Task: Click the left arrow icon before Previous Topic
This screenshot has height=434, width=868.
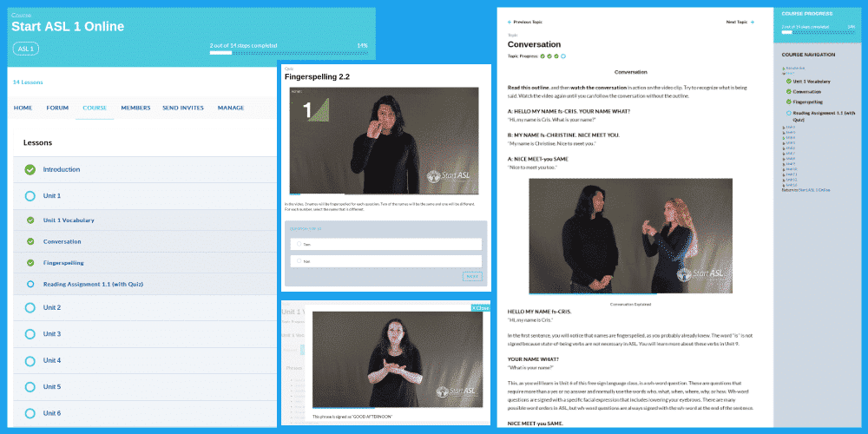Action: 510,23
